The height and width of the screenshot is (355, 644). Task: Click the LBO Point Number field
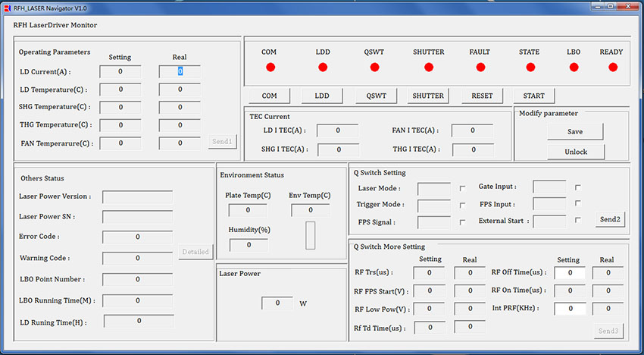click(138, 279)
